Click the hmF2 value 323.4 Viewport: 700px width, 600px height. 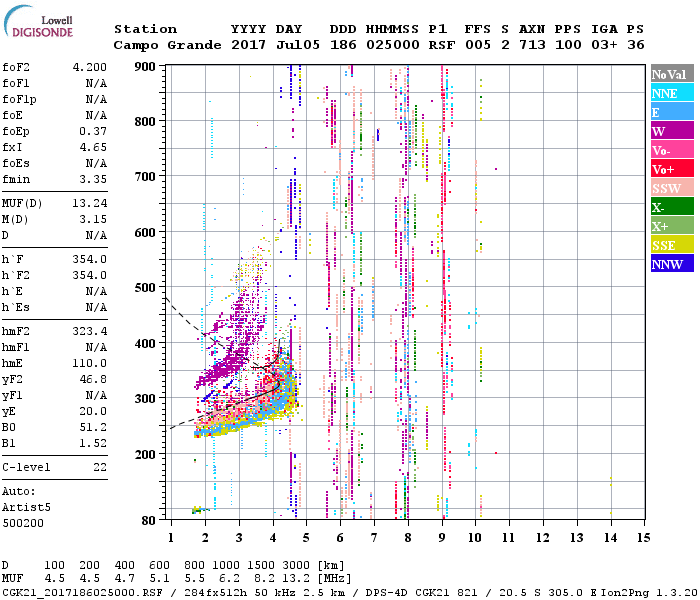(x=88, y=331)
